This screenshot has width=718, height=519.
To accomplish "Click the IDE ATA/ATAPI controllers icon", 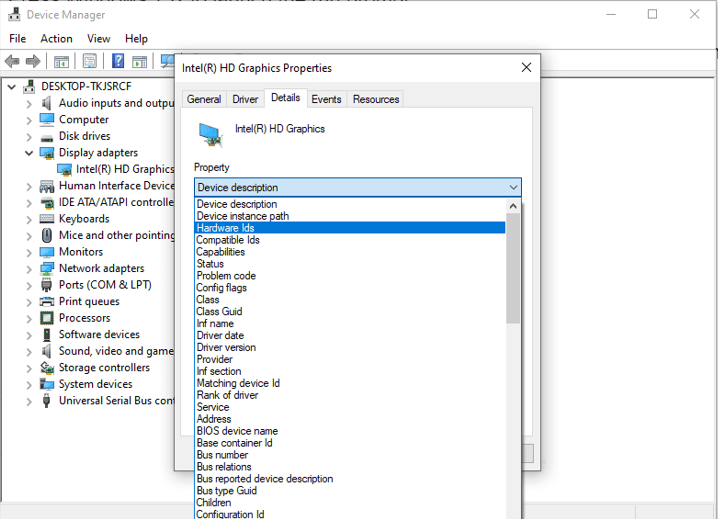I will [47, 202].
